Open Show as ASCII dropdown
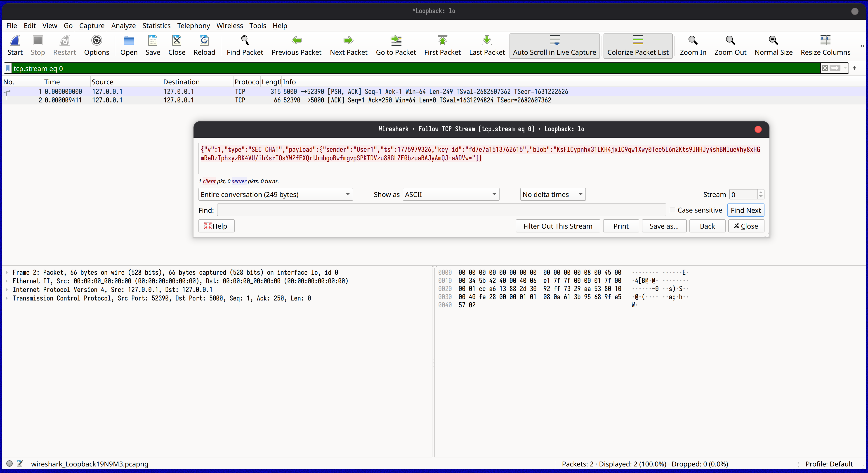 tap(451, 194)
